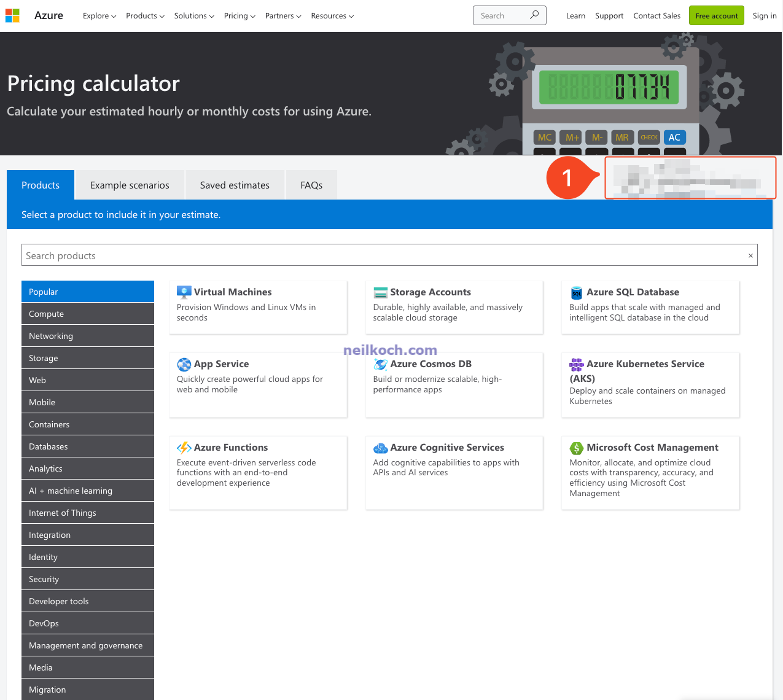The height and width of the screenshot is (700, 783).
Task: Click the Azure brand link
Action: tap(49, 15)
